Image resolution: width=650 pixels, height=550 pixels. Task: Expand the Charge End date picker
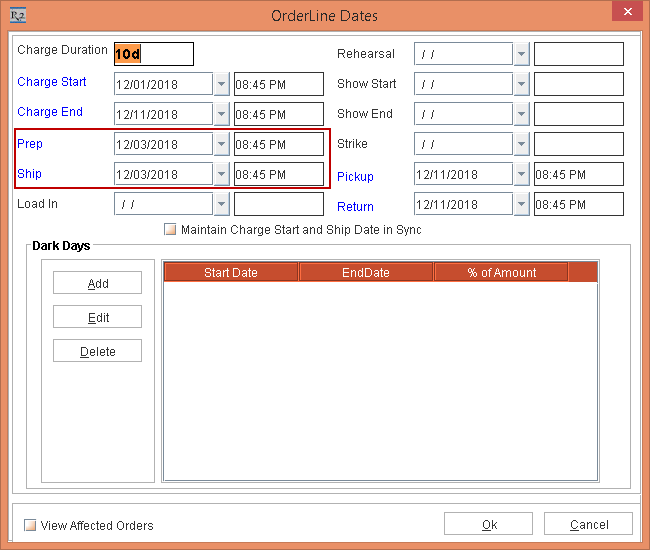pyautogui.click(x=221, y=114)
